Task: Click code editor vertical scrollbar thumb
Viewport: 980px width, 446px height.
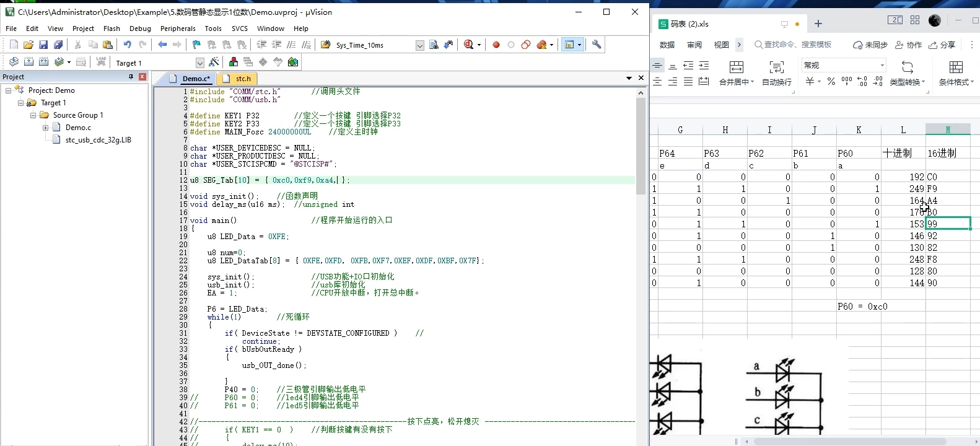Action: coord(641,145)
